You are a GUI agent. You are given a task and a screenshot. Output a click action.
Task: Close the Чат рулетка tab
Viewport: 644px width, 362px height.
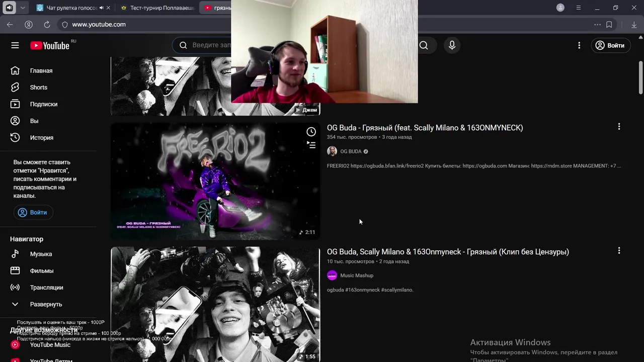(x=108, y=8)
